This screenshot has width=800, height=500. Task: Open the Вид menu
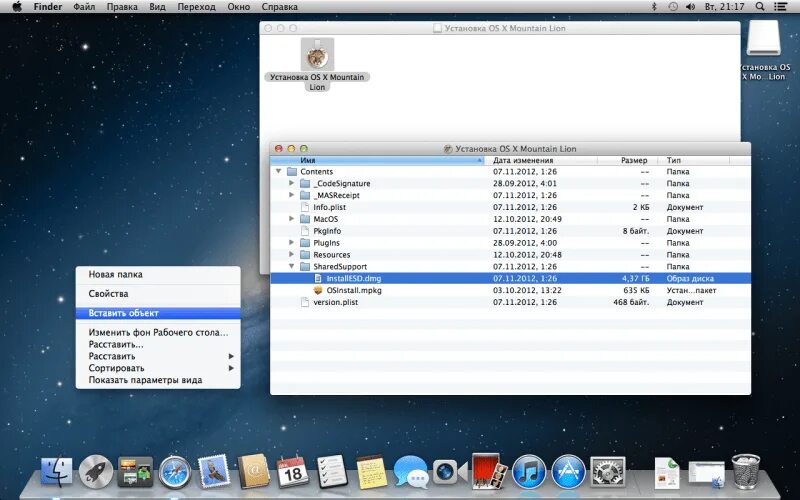pos(157,7)
